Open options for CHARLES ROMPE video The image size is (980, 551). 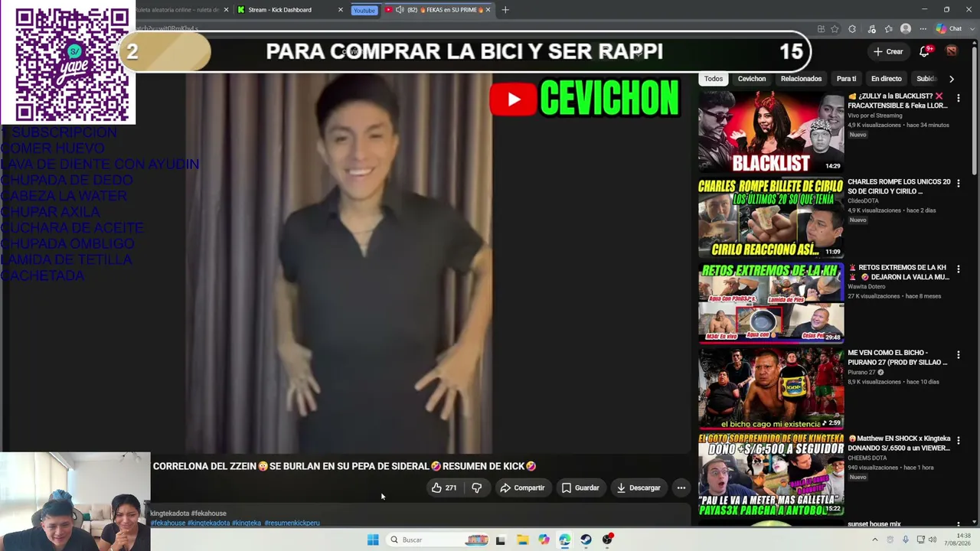[x=958, y=183]
